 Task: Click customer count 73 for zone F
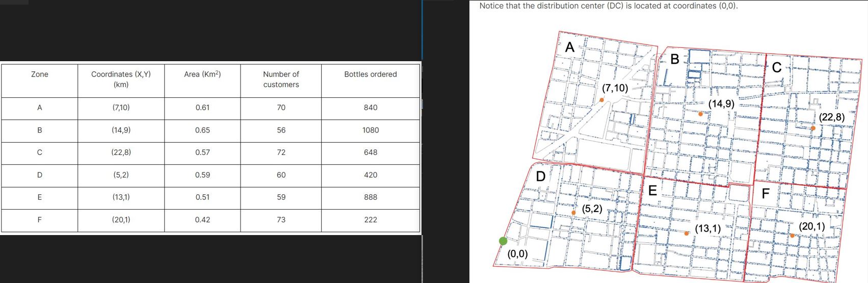281,220
